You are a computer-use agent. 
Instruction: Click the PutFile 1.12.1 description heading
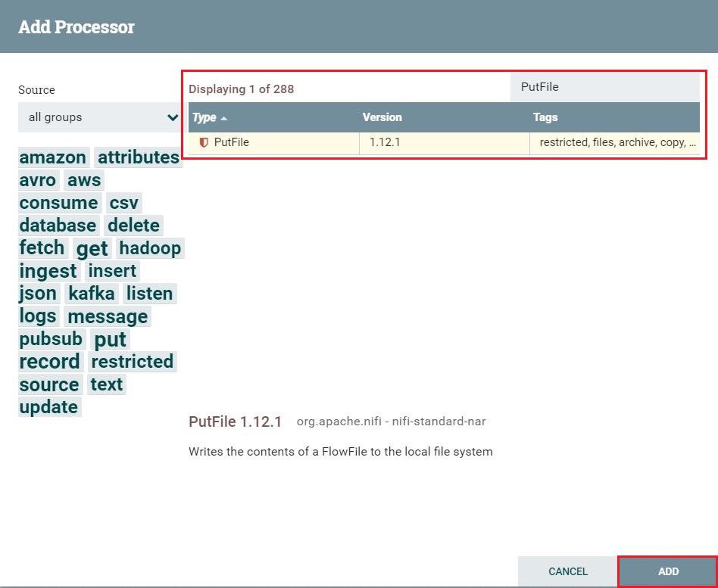tap(235, 422)
